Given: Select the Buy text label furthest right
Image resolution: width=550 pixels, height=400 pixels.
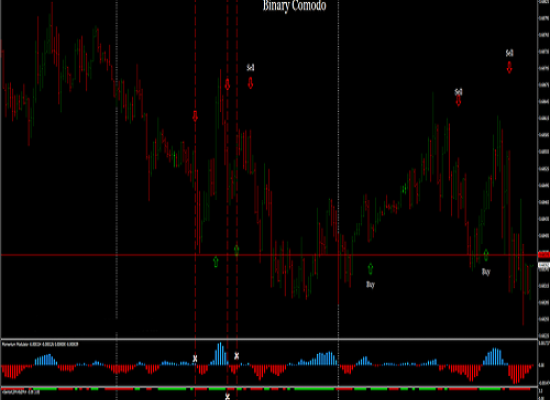Looking at the screenshot, I should [486, 272].
